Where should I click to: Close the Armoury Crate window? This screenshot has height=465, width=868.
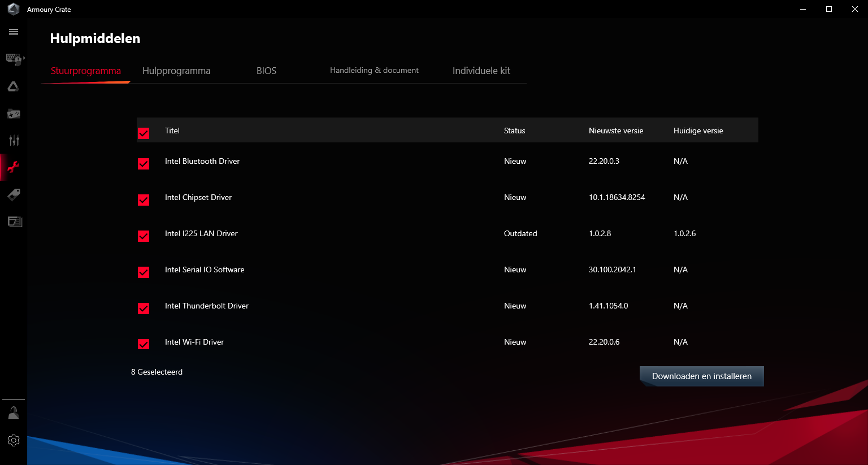tap(855, 9)
